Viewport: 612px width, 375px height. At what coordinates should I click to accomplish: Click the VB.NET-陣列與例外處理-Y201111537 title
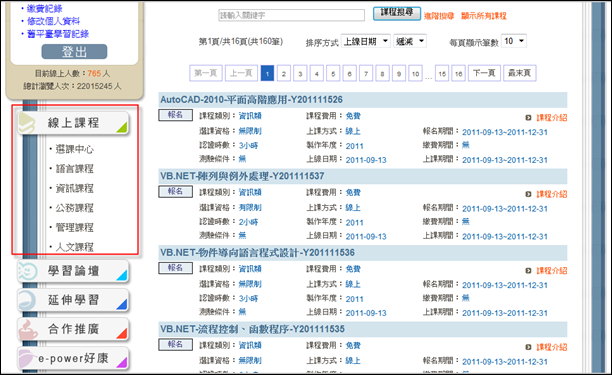(242, 176)
